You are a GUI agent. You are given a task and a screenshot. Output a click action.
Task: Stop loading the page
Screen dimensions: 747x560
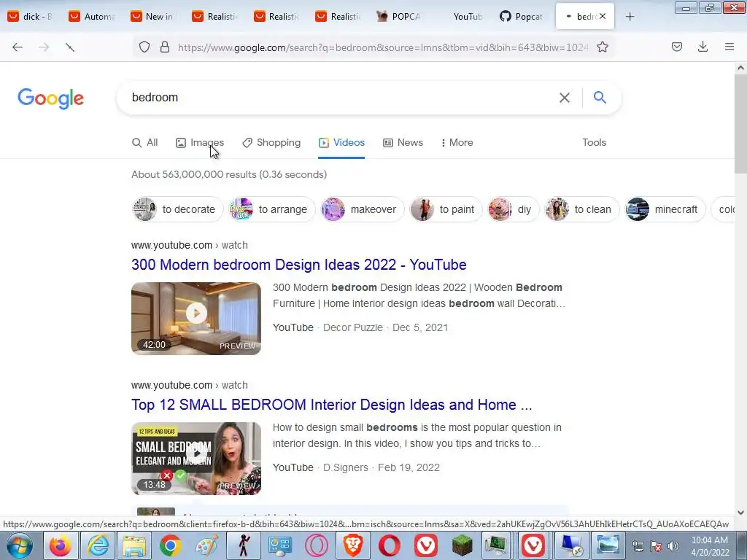tap(70, 47)
